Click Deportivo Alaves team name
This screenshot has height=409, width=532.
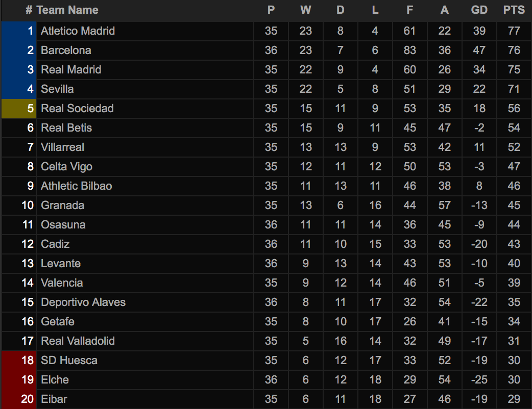coord(83,302)
